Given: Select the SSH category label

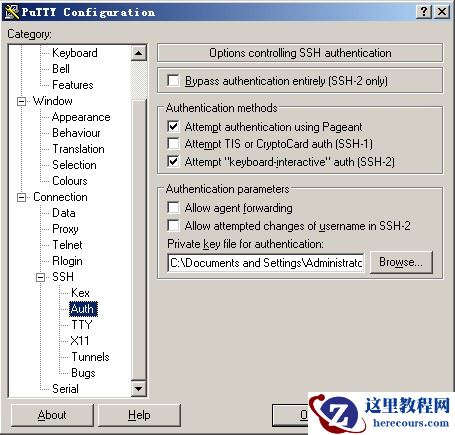Looking at the screenshot, I should pos(63,277).
